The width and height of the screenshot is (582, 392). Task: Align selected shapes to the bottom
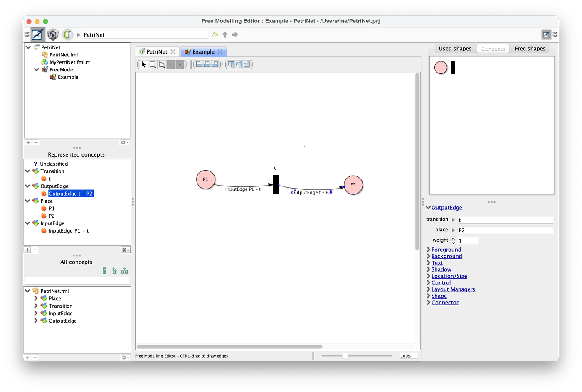point(247,64)
